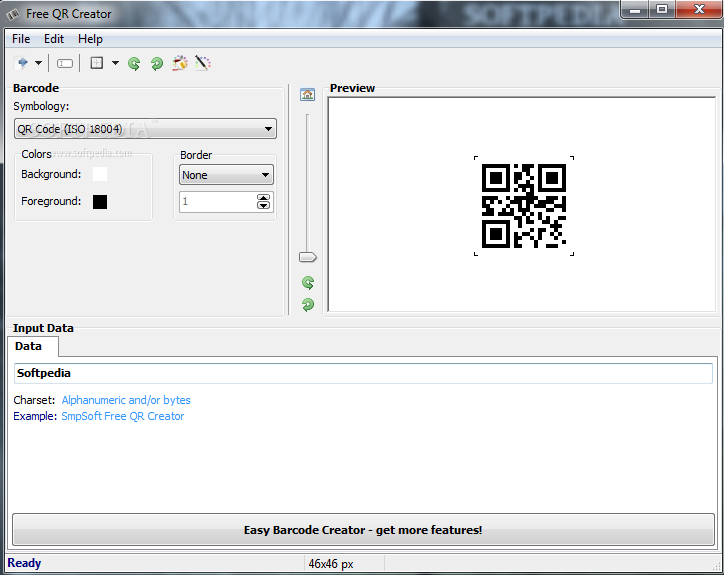Click rotate right icon below zoom slider
The width and height of the screenshot is (724, 575).
point(308,304)
